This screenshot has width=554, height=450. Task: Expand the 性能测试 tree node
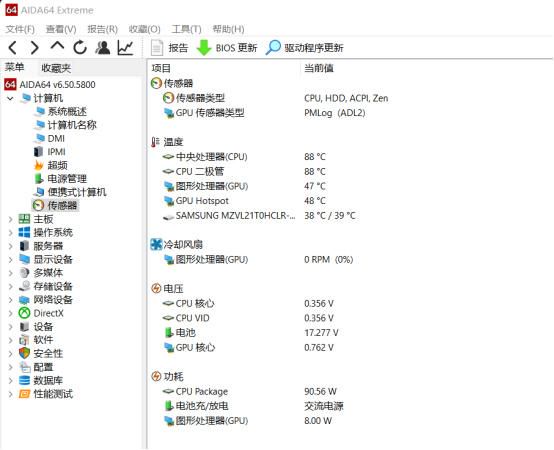pyautogui.click(x=10, y=394)
